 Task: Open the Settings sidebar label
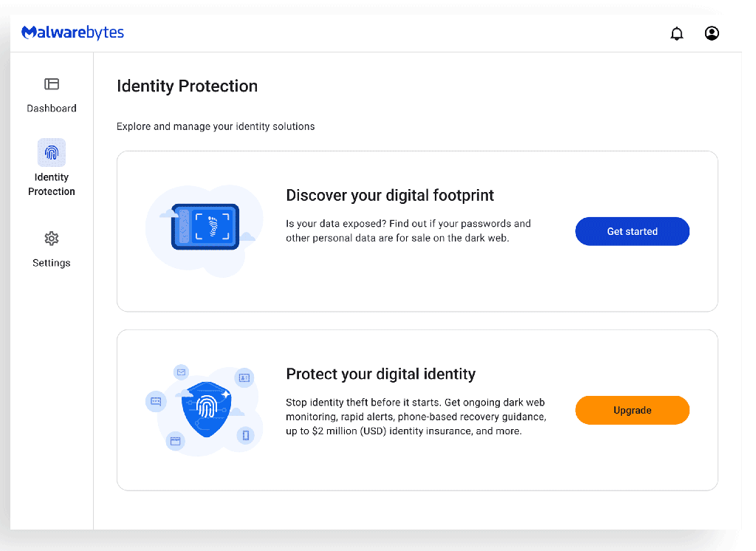[52, 263]
